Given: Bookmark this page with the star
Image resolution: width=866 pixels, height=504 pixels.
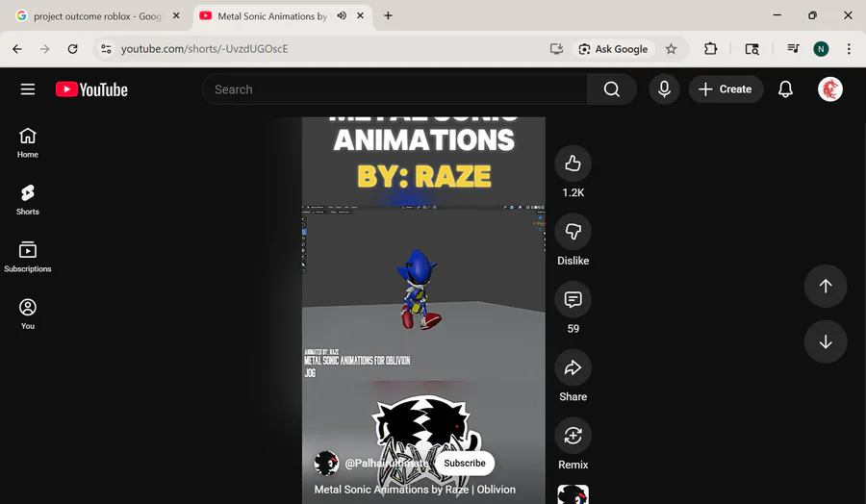Looking at the screenshot, I should tap(671, 49).
